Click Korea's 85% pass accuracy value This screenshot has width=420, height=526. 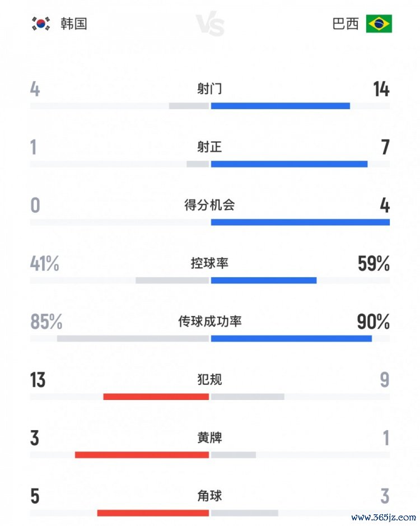pyautogui.click(x=46, y=322)
